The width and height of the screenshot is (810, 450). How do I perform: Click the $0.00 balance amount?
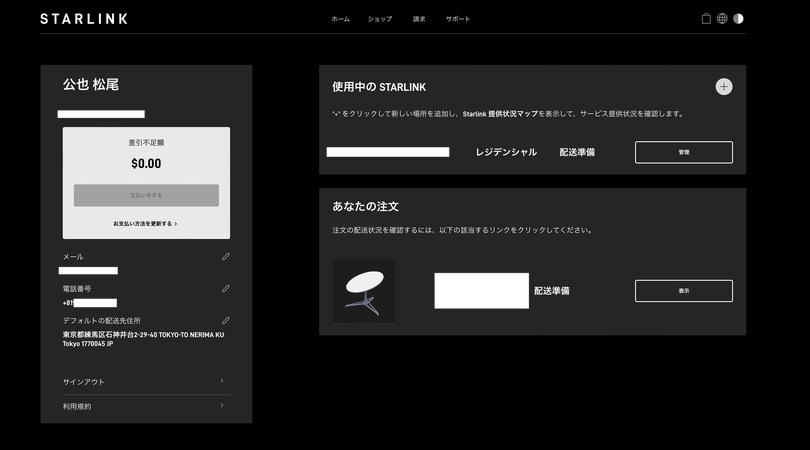[146, 164]
